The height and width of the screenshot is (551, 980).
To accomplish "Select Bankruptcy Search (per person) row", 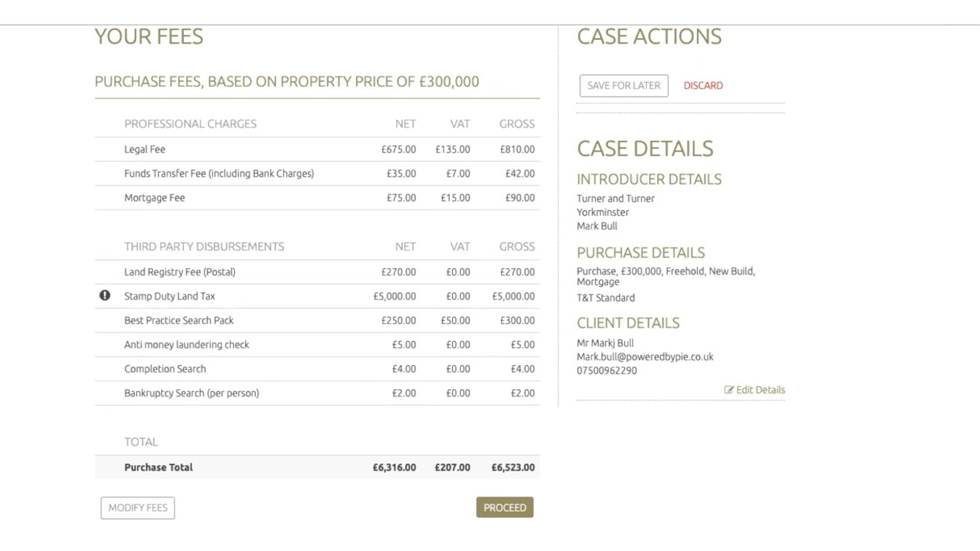I will tap(191, 393).
